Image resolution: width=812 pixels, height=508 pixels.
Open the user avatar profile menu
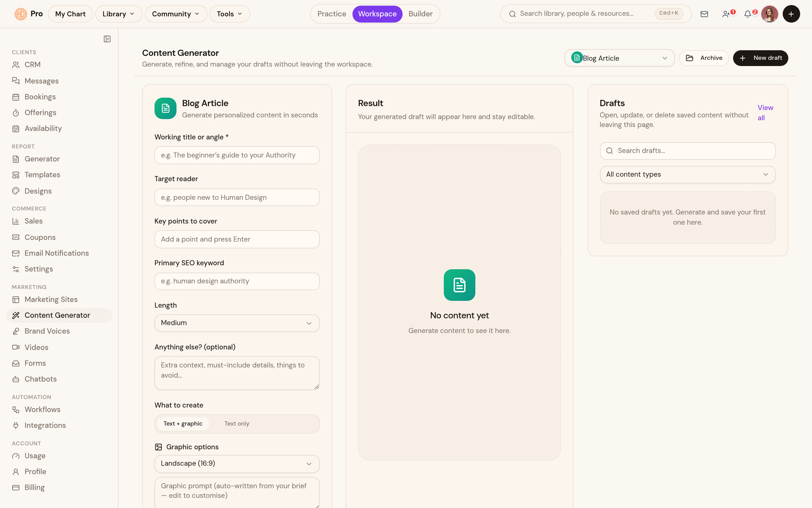[x=769, y=14]
